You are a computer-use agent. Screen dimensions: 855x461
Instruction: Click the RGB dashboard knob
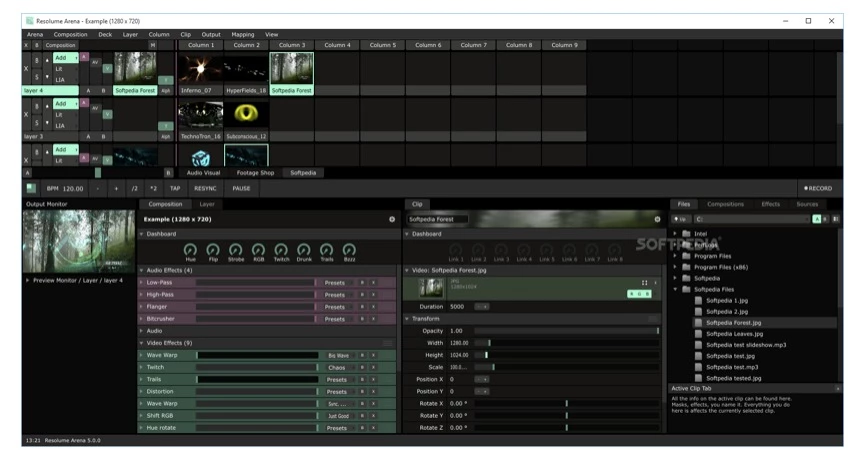click(x=258, y=250)
